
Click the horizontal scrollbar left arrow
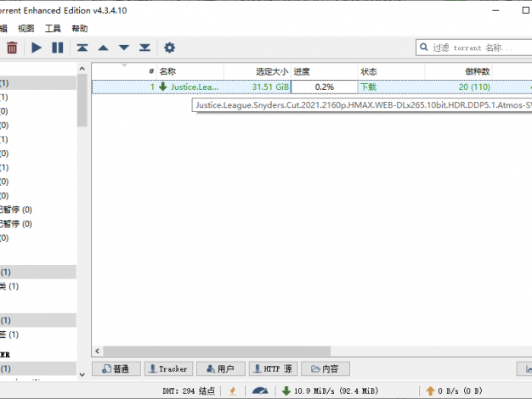click(x=98, y=351)
